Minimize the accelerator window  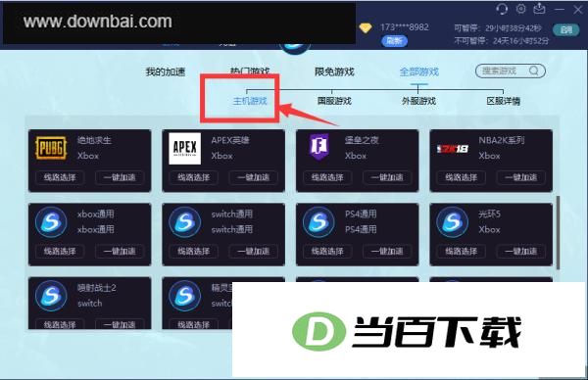coord(560,10)
